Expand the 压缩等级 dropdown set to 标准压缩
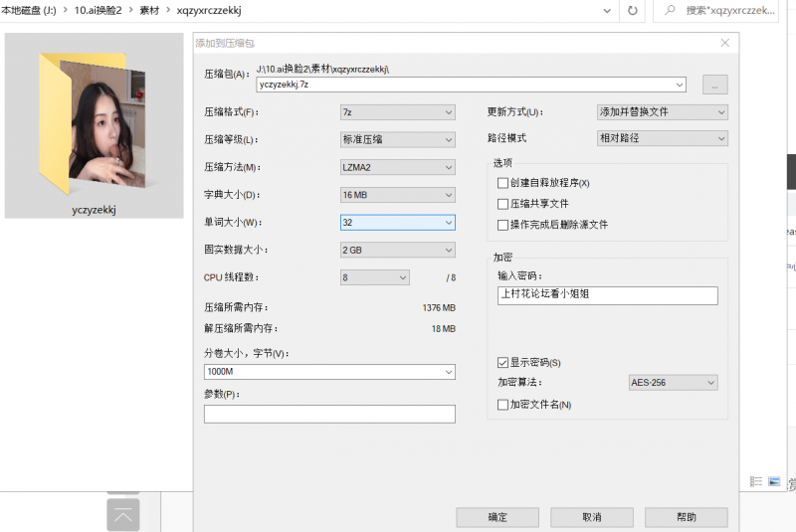796x532 pixels. 397,140
